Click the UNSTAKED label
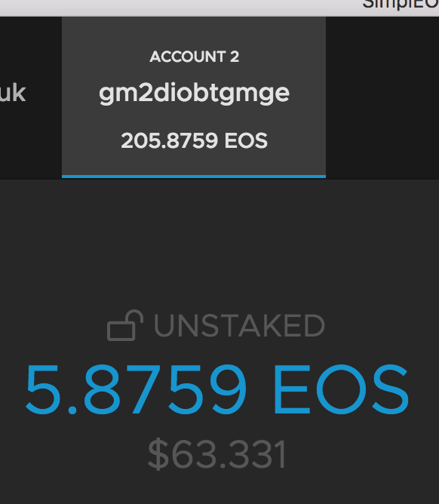The width and height of the screenshot is (439, 504). pyautogui.click(x=239, y=326)
